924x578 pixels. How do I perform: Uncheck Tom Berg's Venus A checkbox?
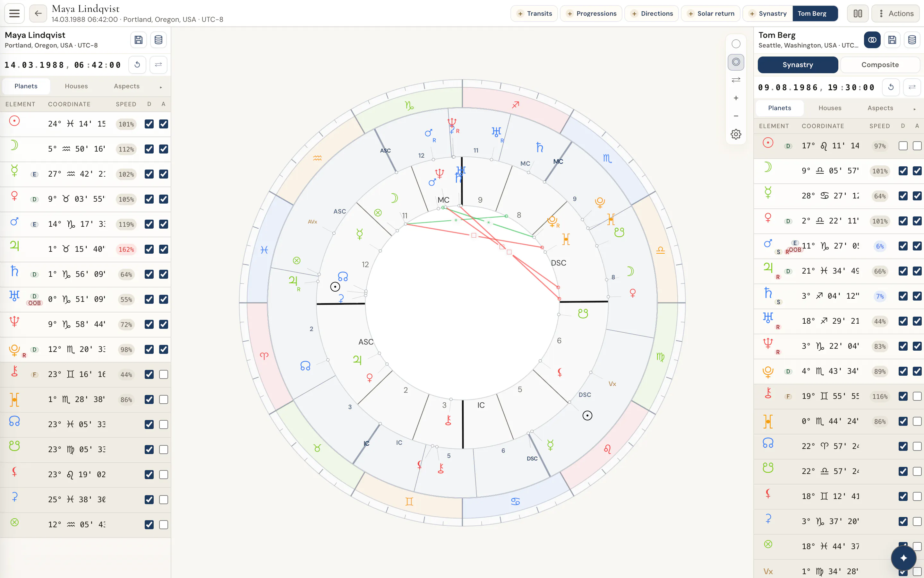917,221
